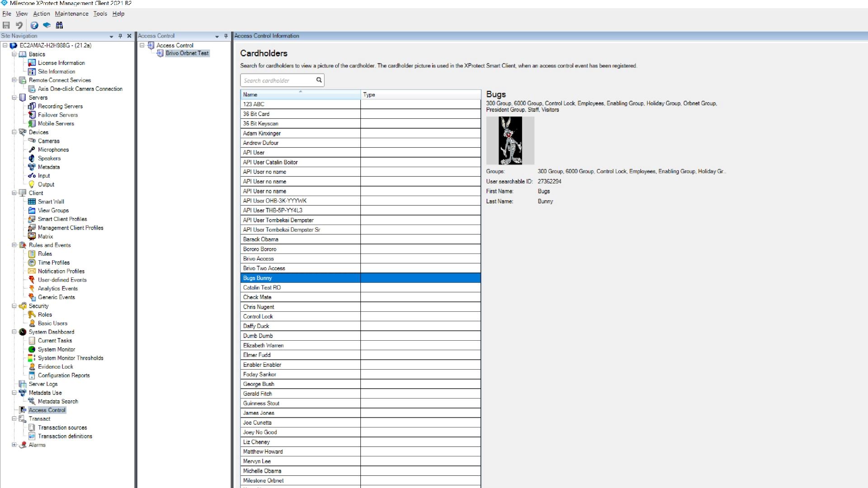Collapse the Access Control node in middle pane
The width and height of the screenshot is (868, 488).
point(142,45)
